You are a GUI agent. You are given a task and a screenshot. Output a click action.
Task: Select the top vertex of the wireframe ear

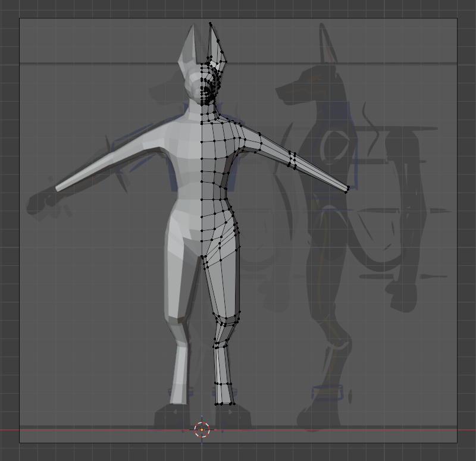(210, 23)
